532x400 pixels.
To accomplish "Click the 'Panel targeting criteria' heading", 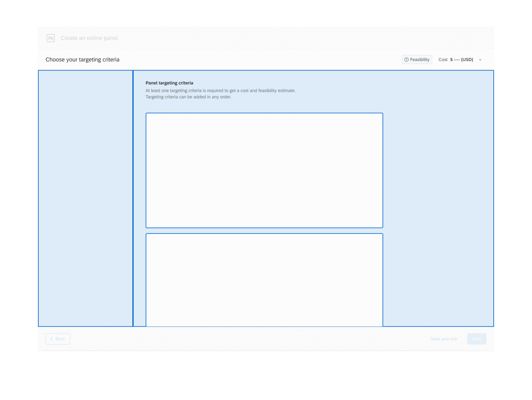I will (169, 83).
